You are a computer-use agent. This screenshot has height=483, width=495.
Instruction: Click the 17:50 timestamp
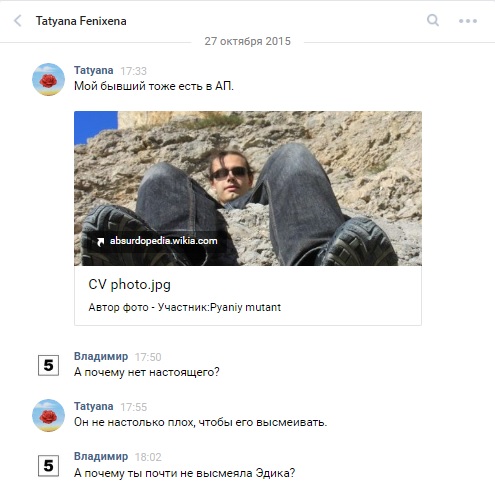pos(148,357)
